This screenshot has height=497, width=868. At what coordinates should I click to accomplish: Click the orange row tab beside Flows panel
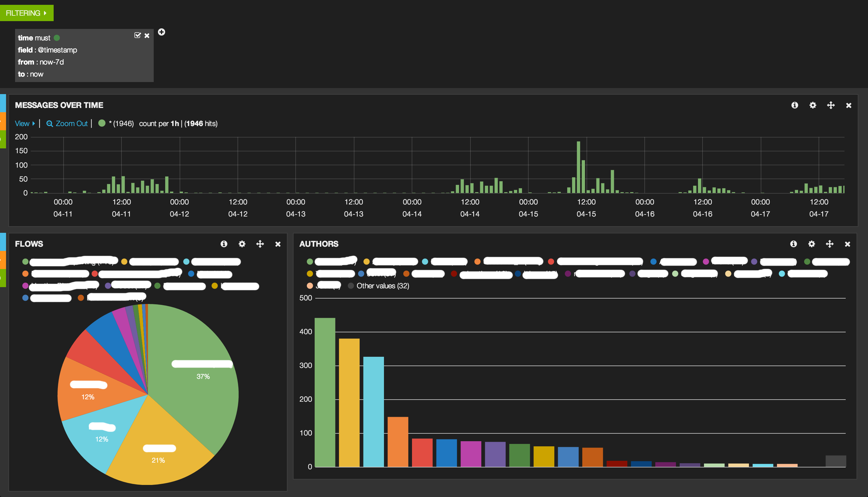pyautogui.click(x=3, y=260)
